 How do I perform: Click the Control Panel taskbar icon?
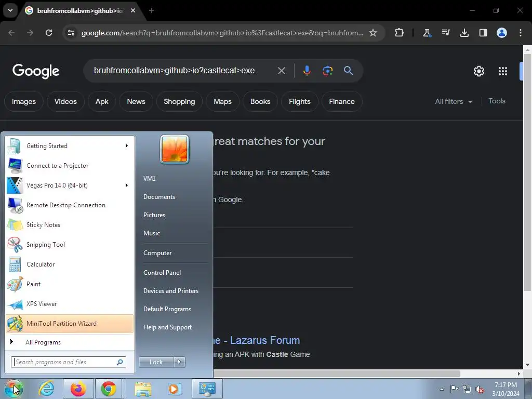[x=207, y=389]
